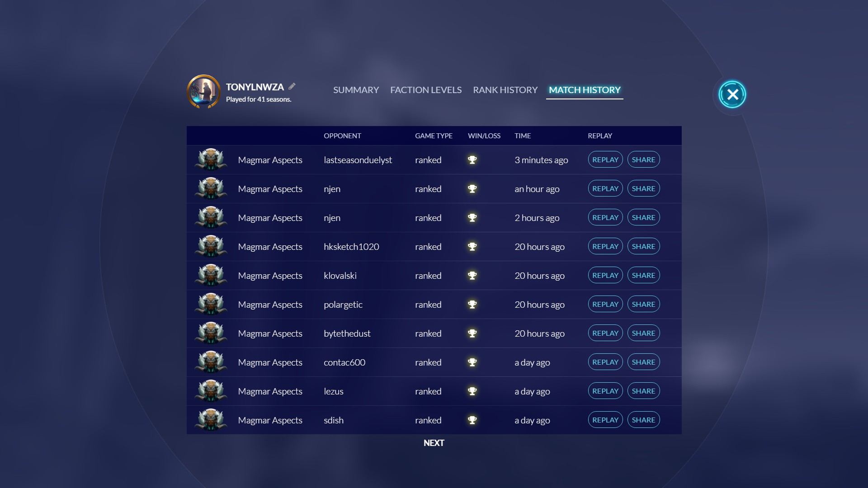
Task: Click the trophy icon for lastseasonduelyst match
Action: (x=472, y=160)
